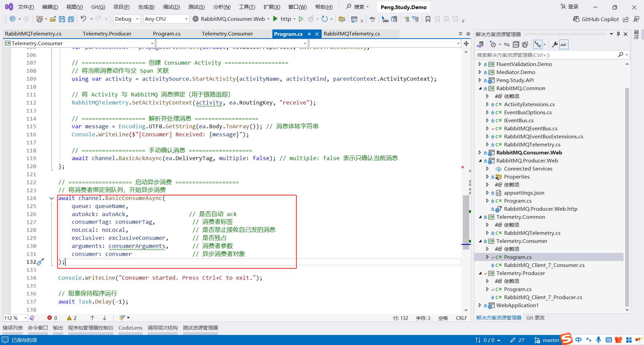Open the 错误列表 panel tab
Viewport: 644px width, 345px height.
(13, 328)
